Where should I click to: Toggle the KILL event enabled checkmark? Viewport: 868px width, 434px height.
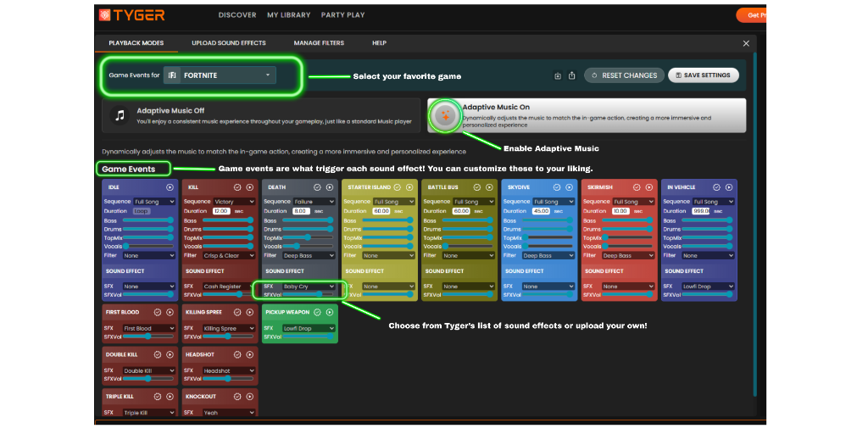point(237,187)
